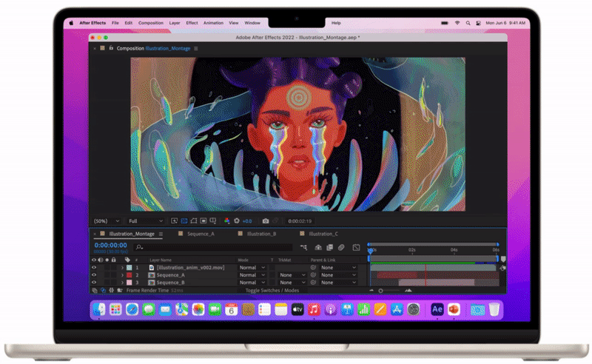Click the preview time 0:00:02:19 readout

tap(300, 221)
